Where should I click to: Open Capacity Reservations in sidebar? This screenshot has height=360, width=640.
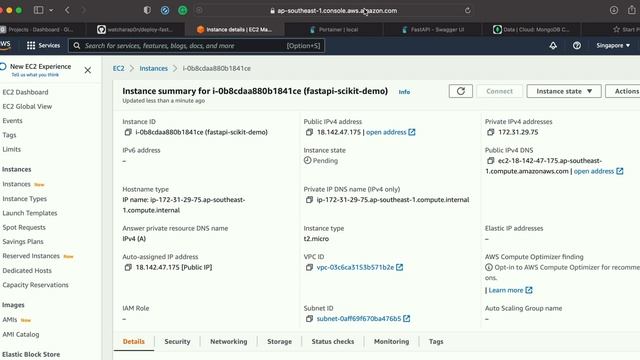click(x=36, y=285)
